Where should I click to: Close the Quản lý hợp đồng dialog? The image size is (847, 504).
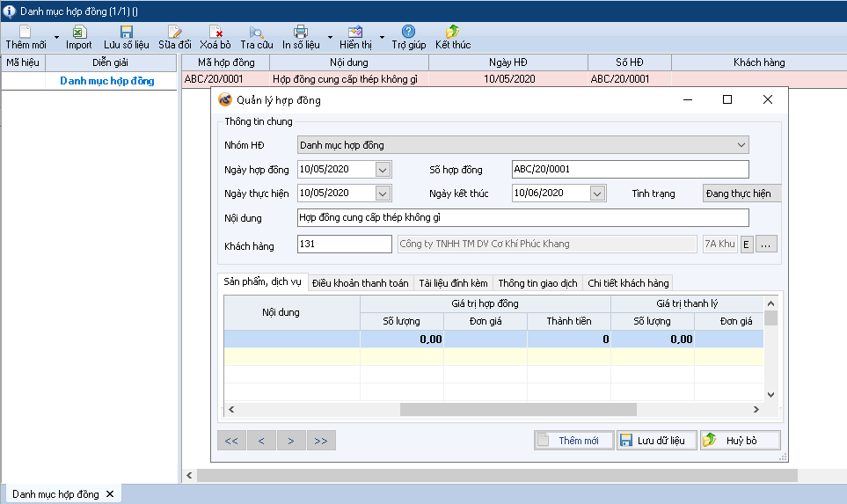(768, 99)
